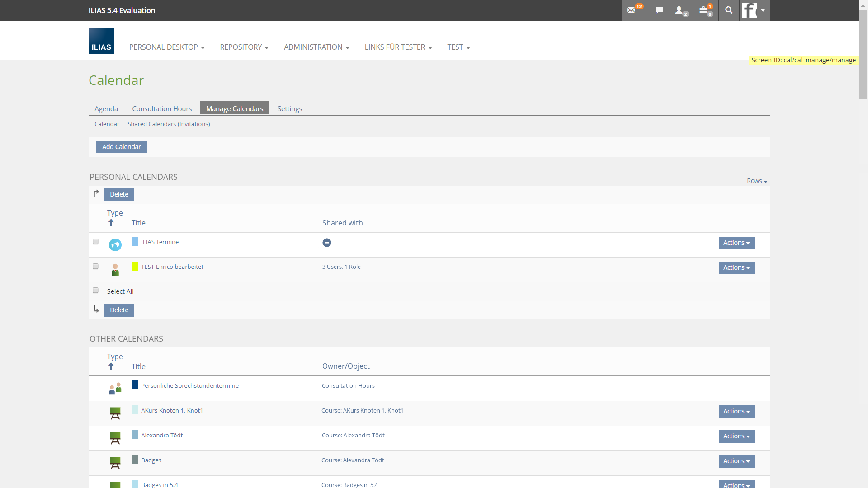Click yellow color swatch of TEST Enrico bearbeitet
Viewport: 868px width, 488px height.
click(135, 266)
